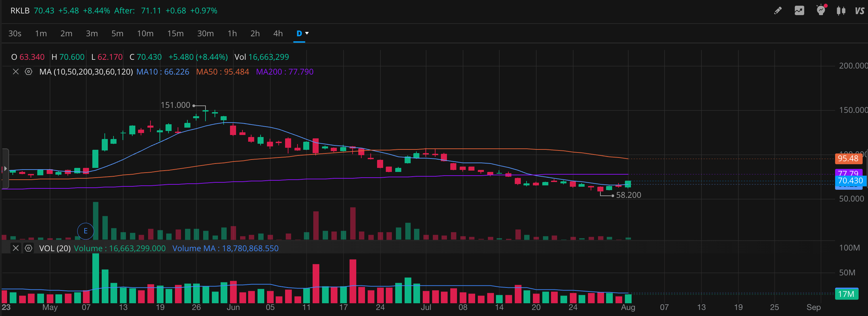Screen dimensions: 868x316
Task: Click the RKLB ticker symbol
Action: tap(20, 11)
